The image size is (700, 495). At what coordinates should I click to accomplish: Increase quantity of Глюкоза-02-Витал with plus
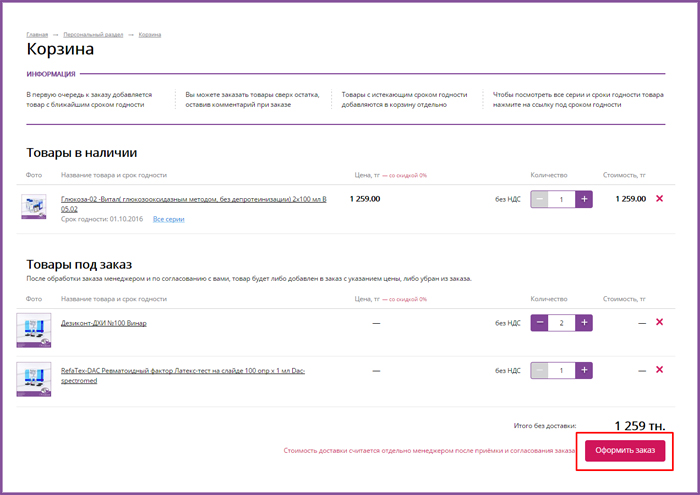coord(584,199)
